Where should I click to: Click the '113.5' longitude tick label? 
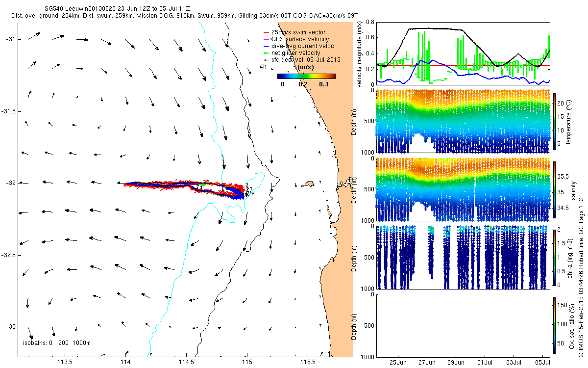pyautogui.click(x=65, y=362)
